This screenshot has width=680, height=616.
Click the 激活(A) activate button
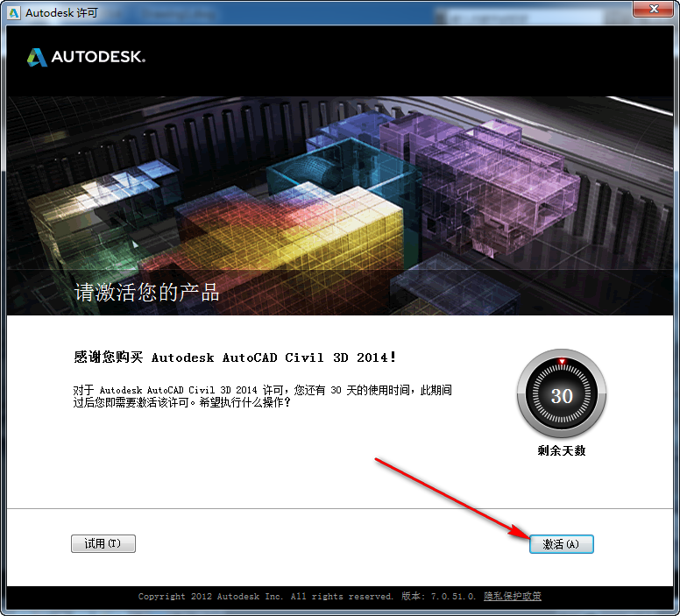pos(561,544)
